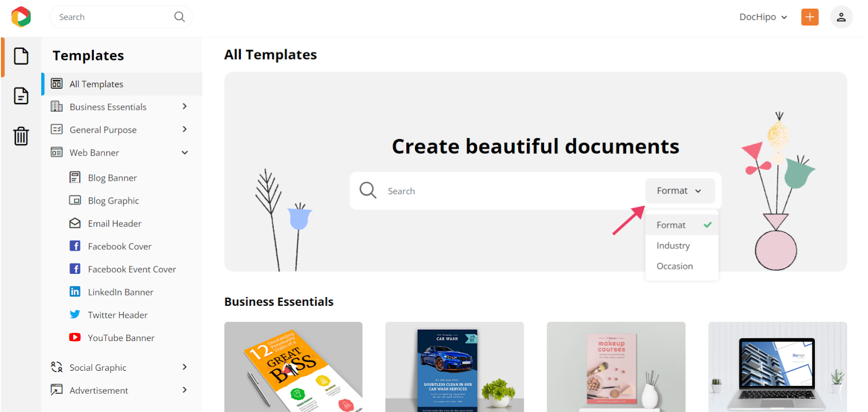This screenshot has height=412, width=868.
Task: Click the Blog Graphic icon
Action: point(75,200)
